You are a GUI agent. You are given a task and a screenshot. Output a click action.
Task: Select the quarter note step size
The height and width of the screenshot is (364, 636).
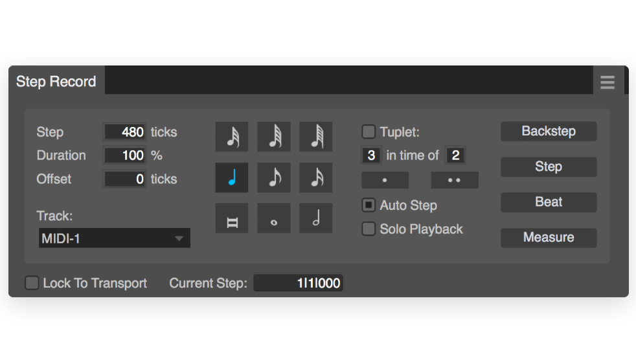coord(232,177)
